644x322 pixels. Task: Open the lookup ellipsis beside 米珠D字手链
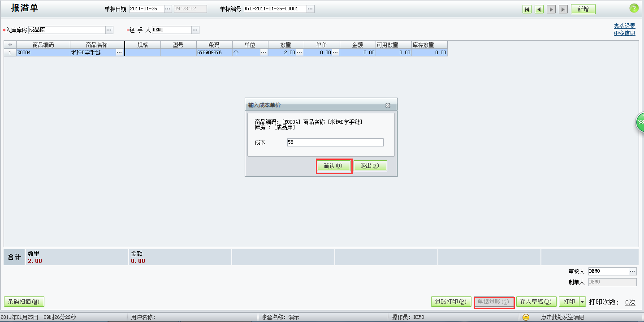coord(119,52)
